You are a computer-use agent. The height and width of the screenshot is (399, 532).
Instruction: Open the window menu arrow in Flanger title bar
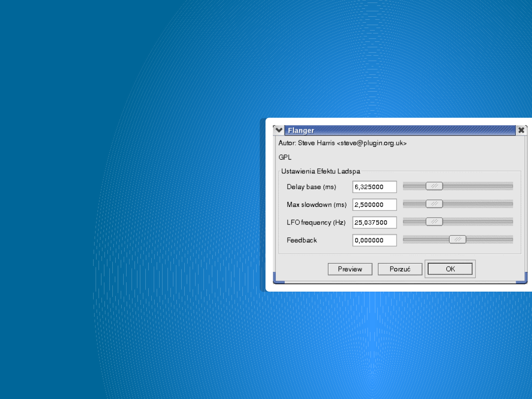point(279,130)
